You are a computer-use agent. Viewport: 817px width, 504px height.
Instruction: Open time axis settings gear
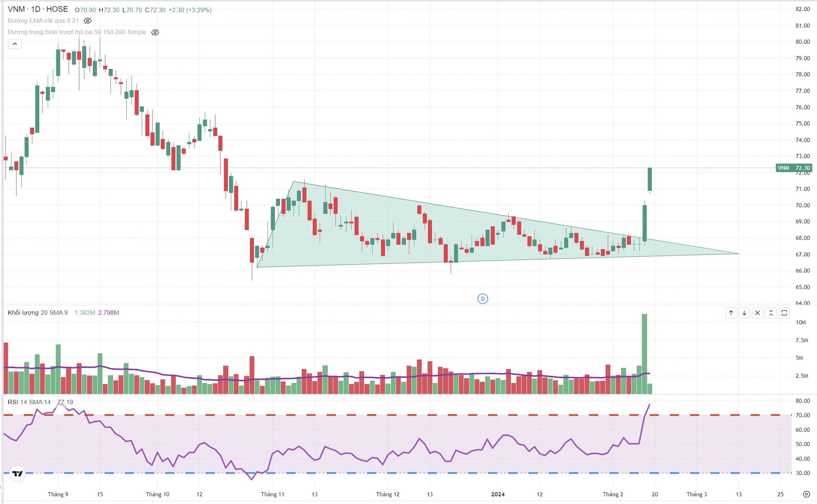[806, 494]
